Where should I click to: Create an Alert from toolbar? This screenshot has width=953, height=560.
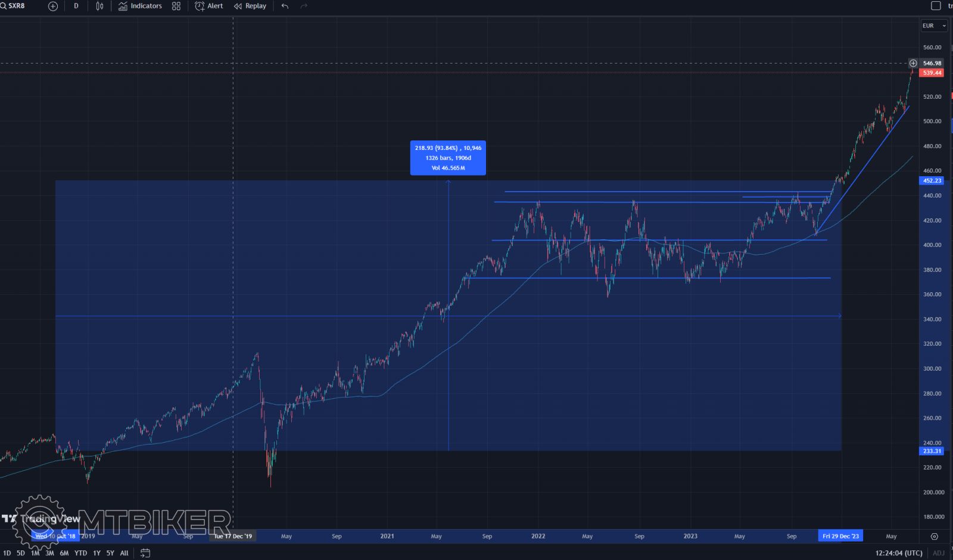[209, 6]
